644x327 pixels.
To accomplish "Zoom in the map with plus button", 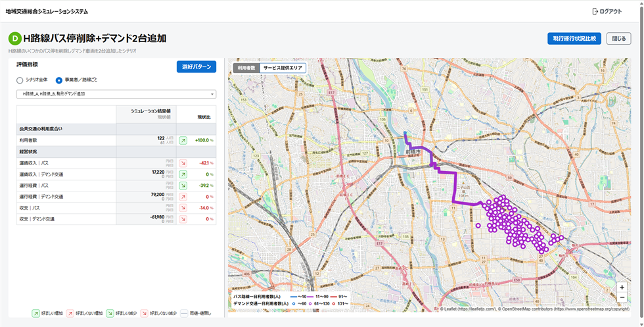I will (622, 288).
